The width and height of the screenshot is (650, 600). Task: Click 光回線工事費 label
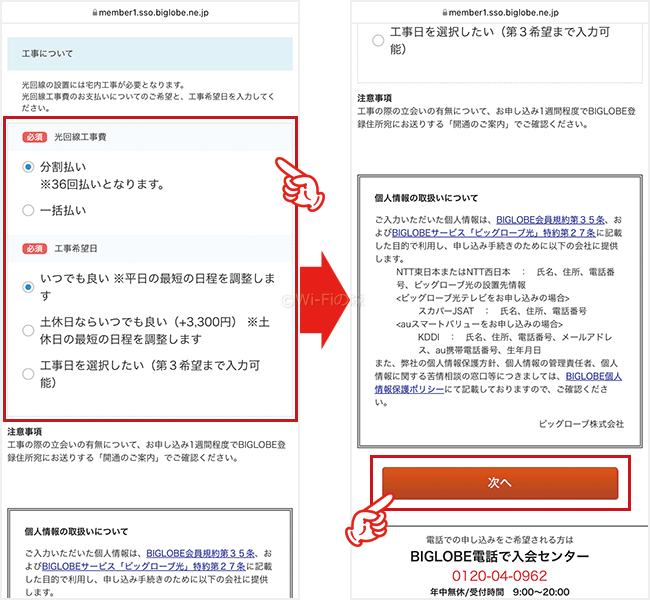click(x=80, y=137)
